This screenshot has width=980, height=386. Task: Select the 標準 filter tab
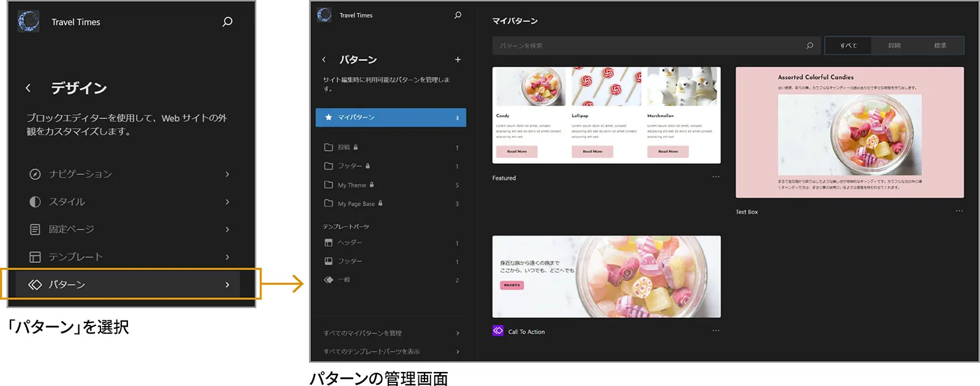(940, 46)
